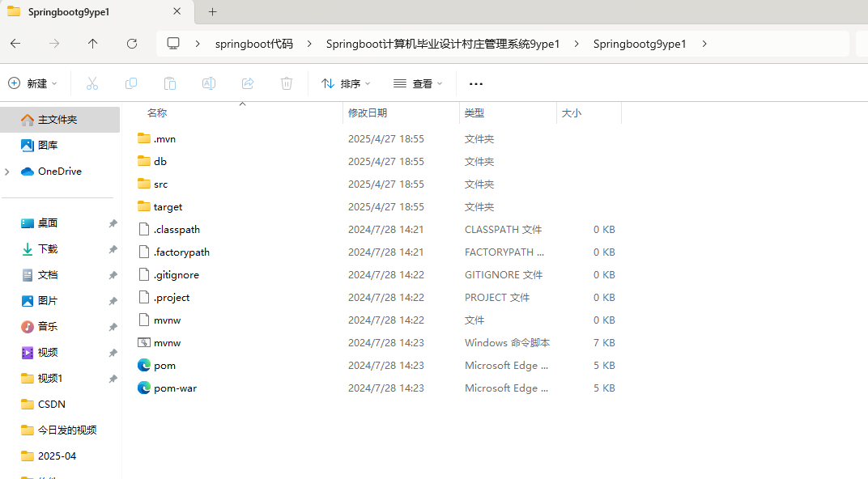Expand the OneDrive tree node
The width and height of the screenshot is (868, 479).
pos(7,172)
